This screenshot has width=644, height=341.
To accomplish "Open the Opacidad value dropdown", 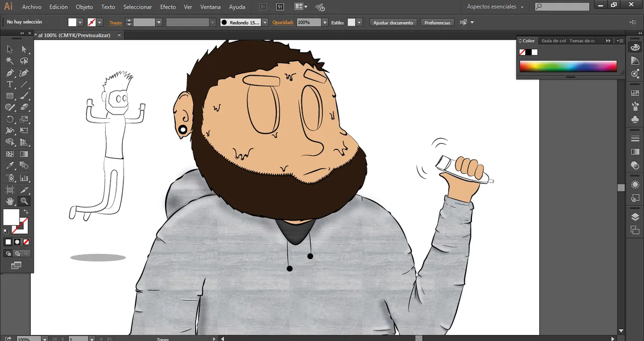I will pyautogui.click(x=325, y=23).
